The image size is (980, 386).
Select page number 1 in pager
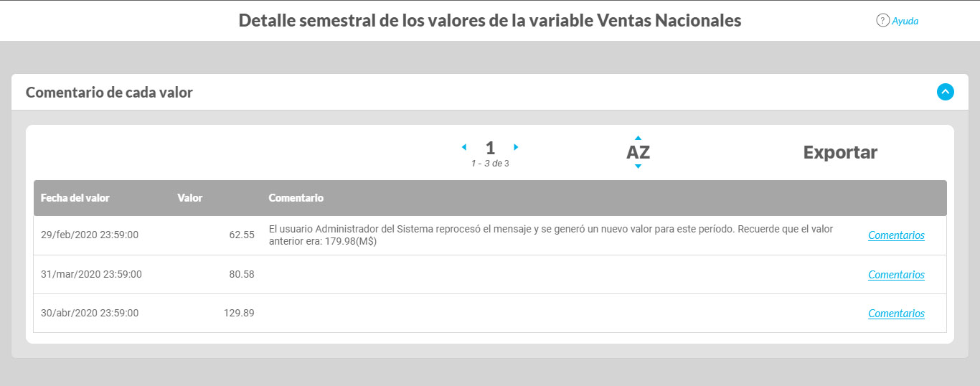[x=490, y=148]
